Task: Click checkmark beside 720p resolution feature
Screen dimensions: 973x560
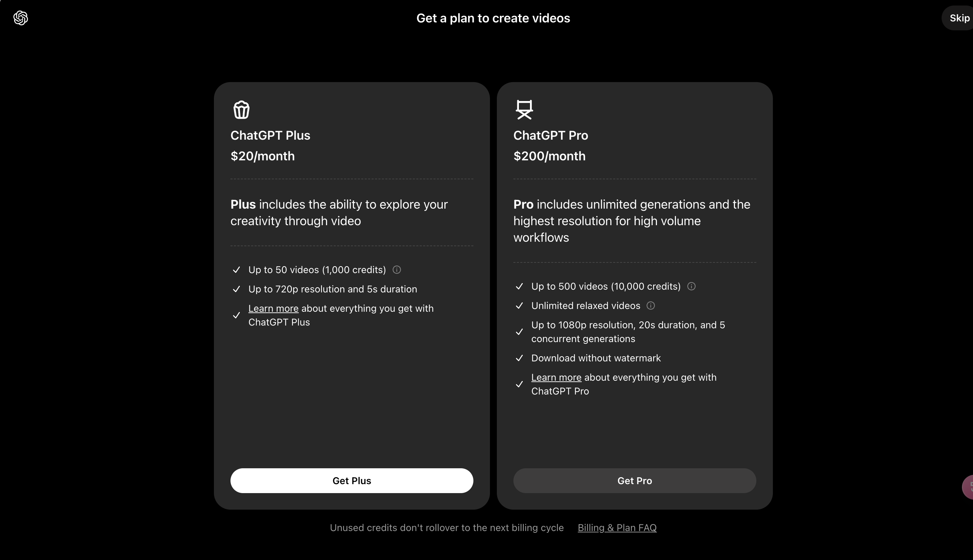Action: (x=236, y=289)
